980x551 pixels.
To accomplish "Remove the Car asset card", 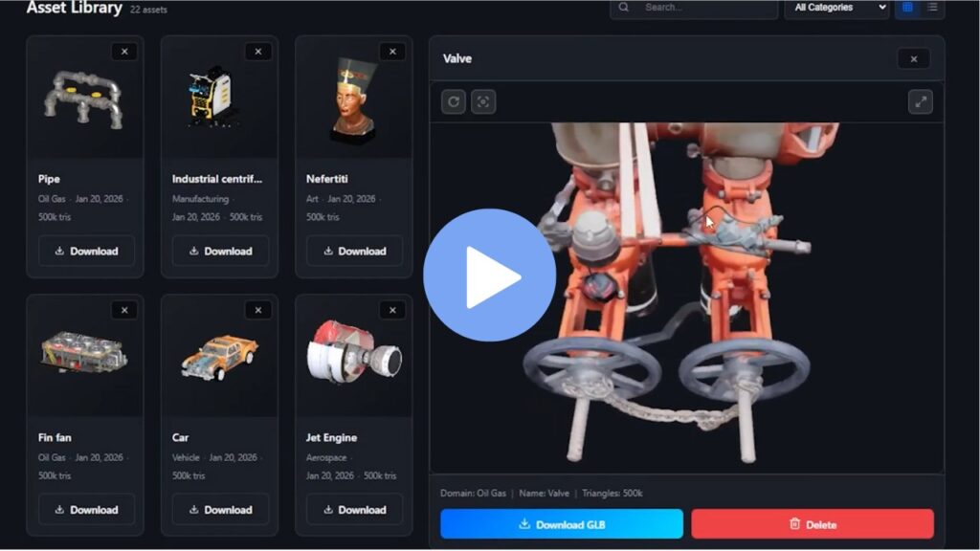I will coord(258,310).
